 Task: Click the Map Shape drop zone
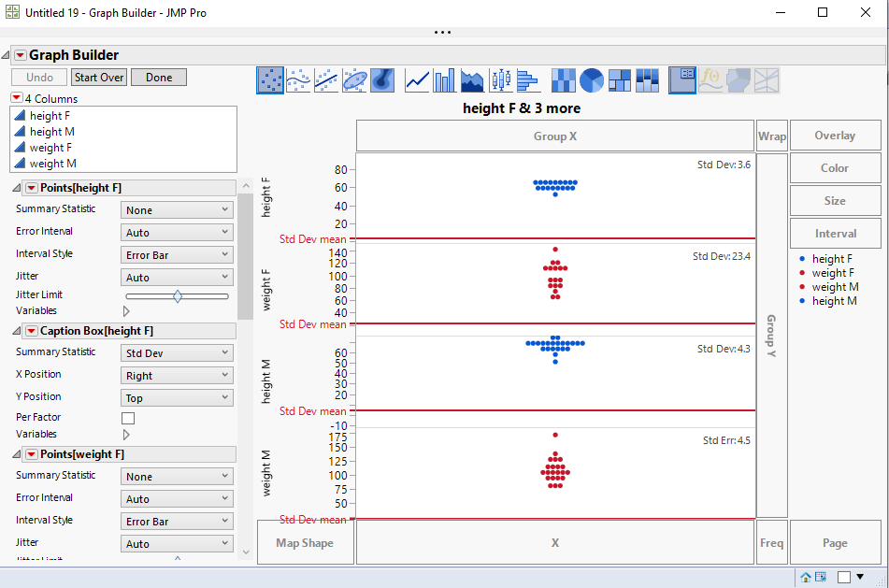click(305, 542)
